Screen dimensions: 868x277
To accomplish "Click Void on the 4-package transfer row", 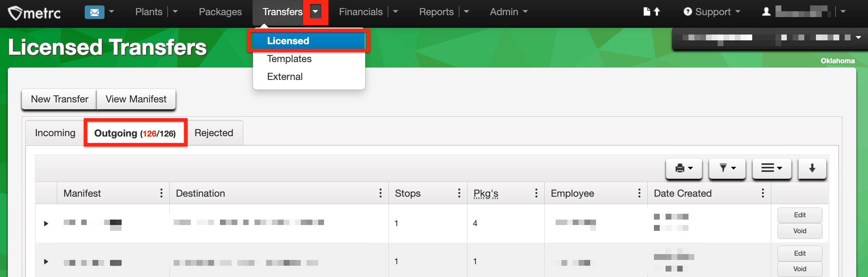I will (x=800, y=231).
